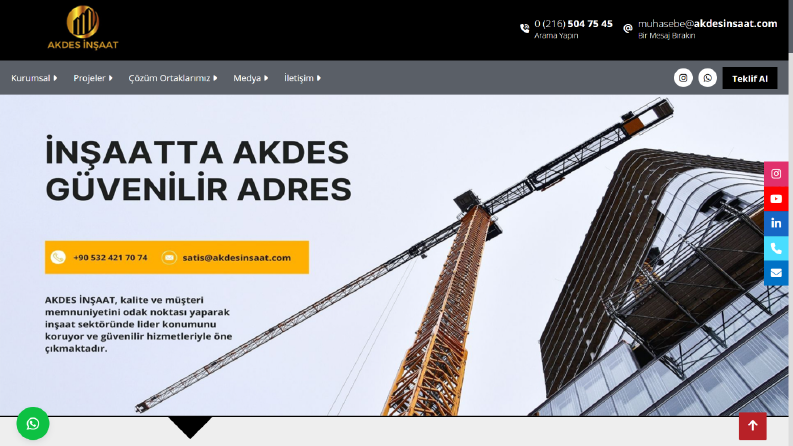The height and width of the screenshot is (446, 793).
Task: Click the red YouTube side button
Action: 776,199
